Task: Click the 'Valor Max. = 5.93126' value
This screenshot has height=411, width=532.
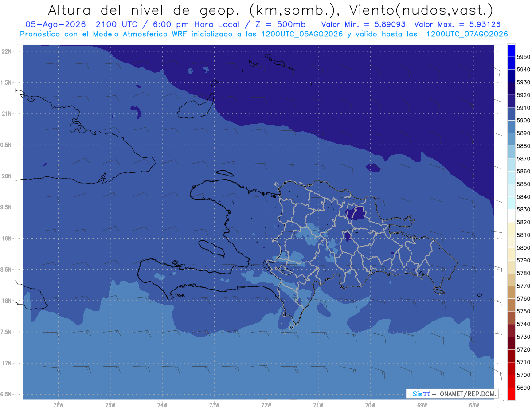Action: (x=458, y=24)
